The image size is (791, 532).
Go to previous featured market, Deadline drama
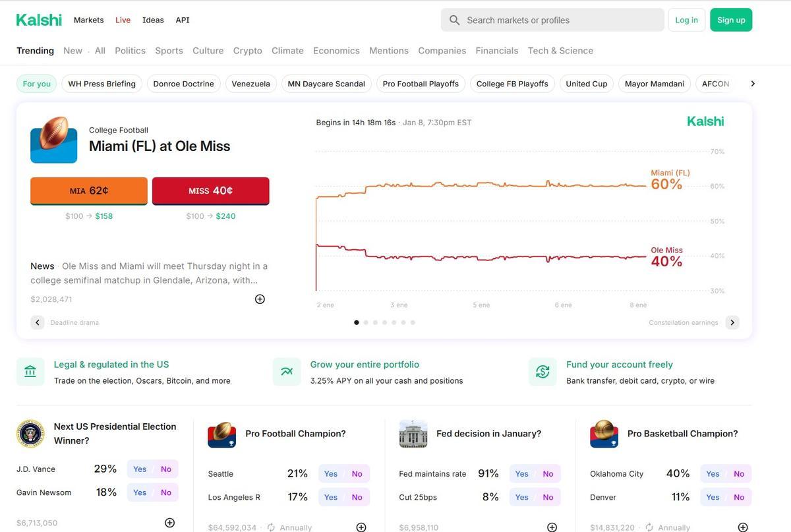click(38, 322)
